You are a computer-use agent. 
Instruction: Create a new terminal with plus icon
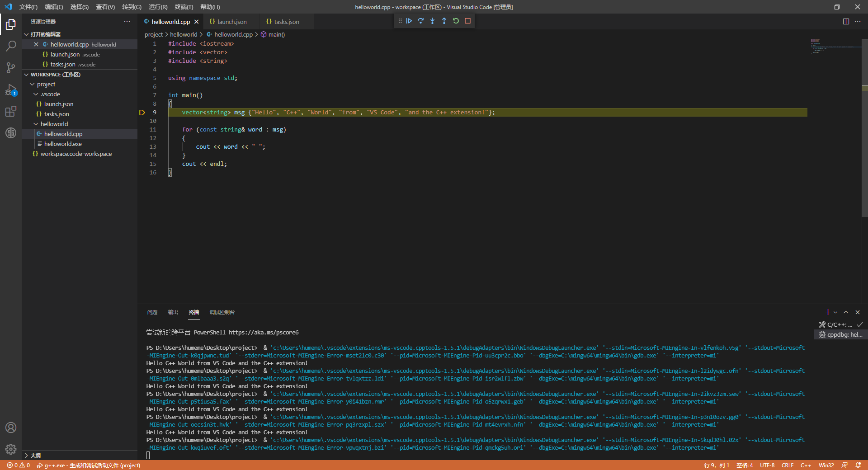828,312
